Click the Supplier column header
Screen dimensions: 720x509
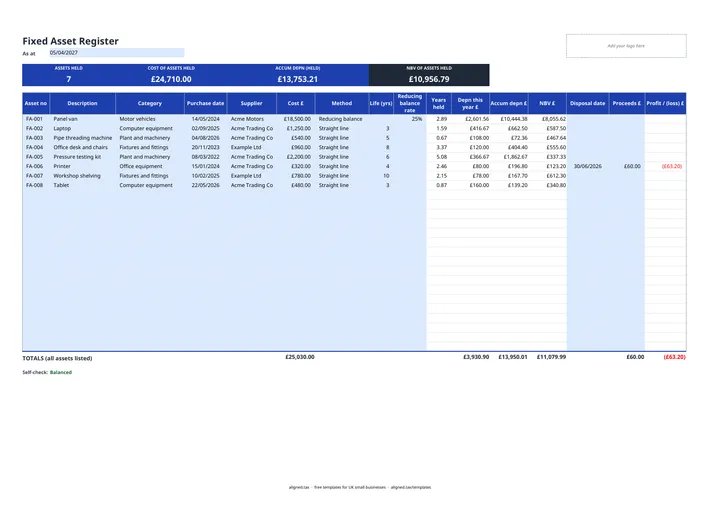coord(252,103)
